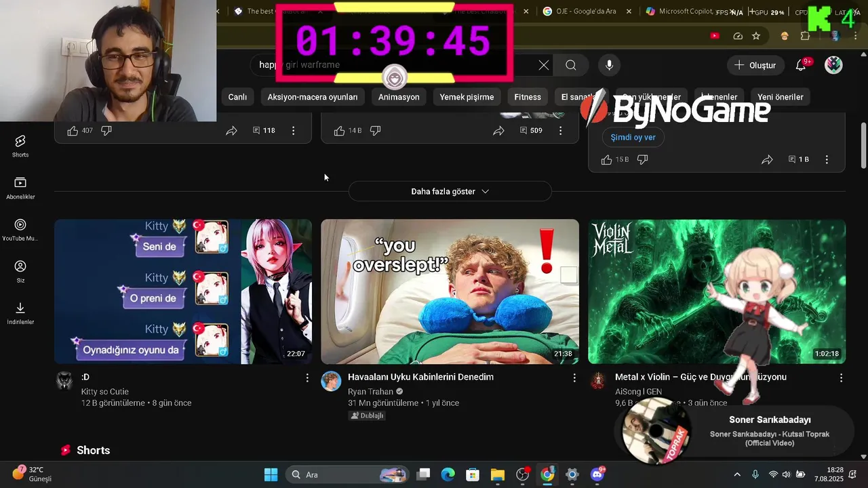The image size is (868, 488).
Task: Open the "you overslept!" video thumbnail
Action: click(450, 291)
